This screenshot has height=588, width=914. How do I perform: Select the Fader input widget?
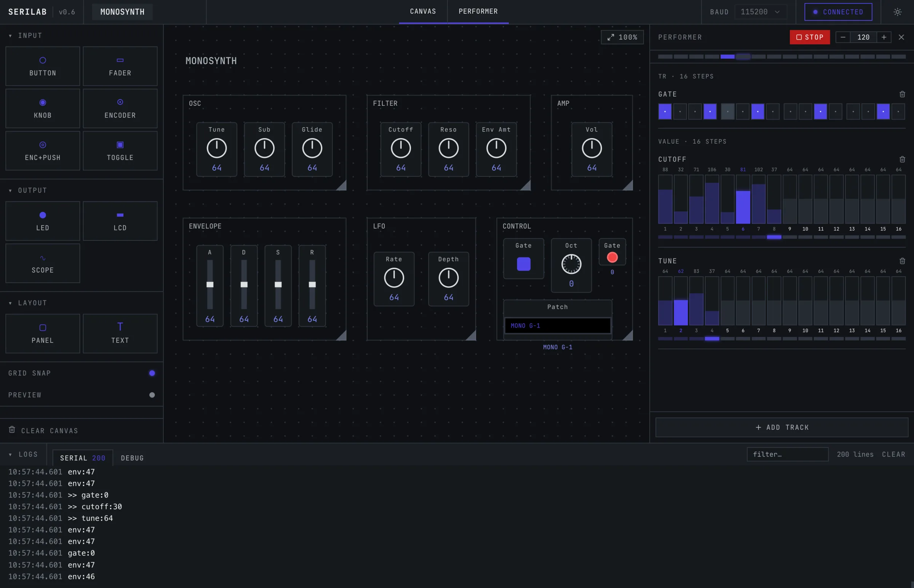(120, 66)
